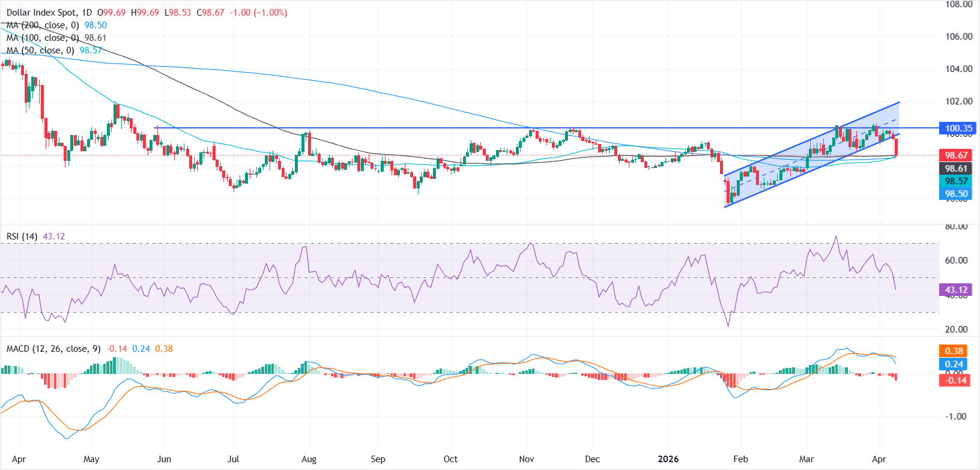Select the dark 98.61 MA price tag
Screen dimensions: 980x470
(x=956, y=169)
